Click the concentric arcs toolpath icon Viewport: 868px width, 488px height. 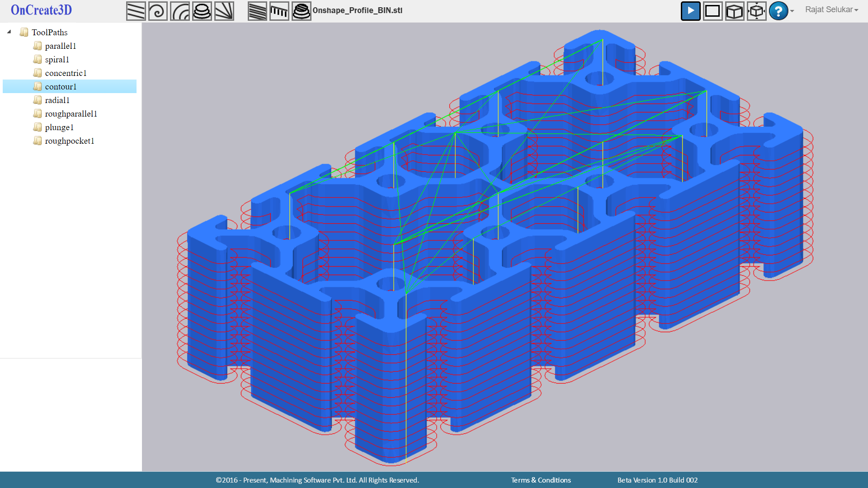[x=180, y=11]
